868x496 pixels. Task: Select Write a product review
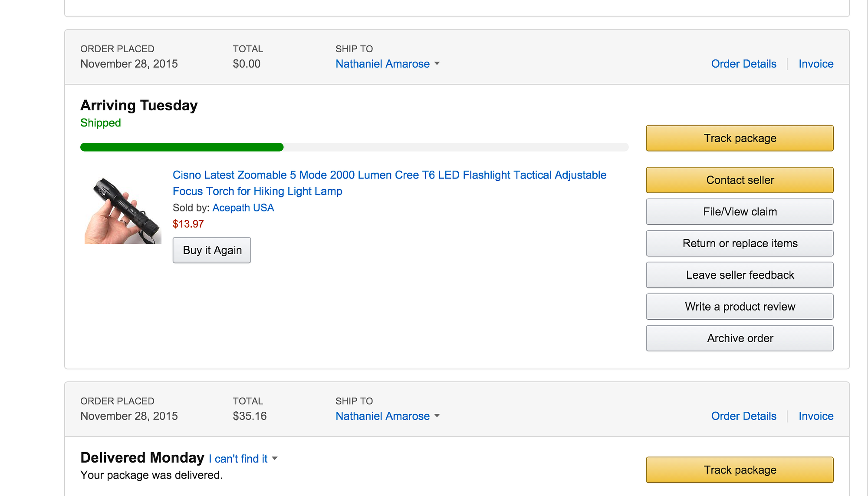[x=740, y=307]
